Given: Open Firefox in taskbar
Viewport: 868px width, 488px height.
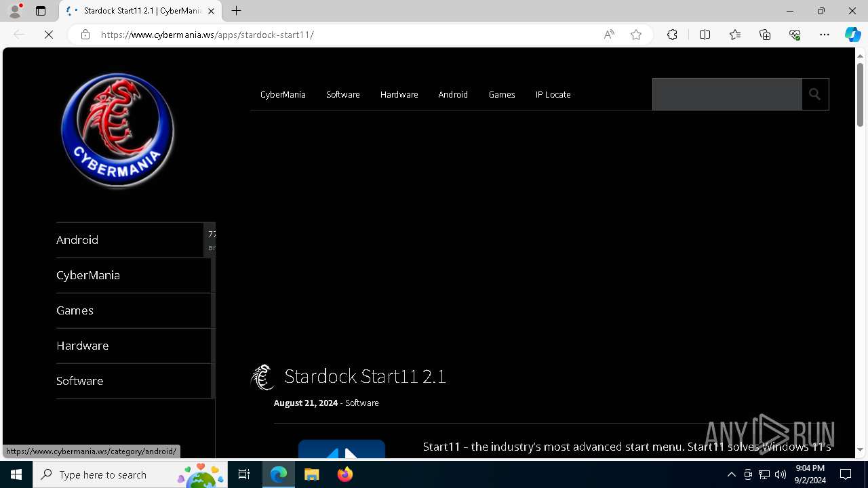Looking at the screenshot, I should pyautogui.click(x=345, y=474).
